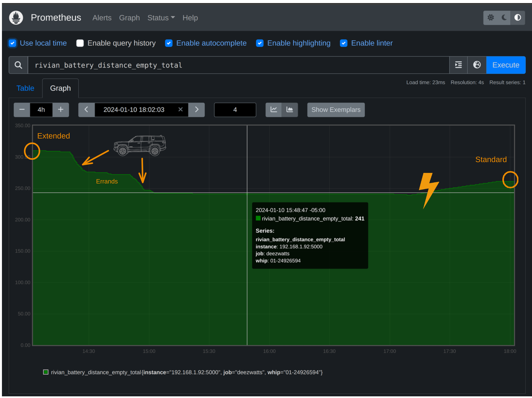Open metrics explorer globe icon
Image resolution: width=532 pixels, height=398 pixels.
[477, 65]
